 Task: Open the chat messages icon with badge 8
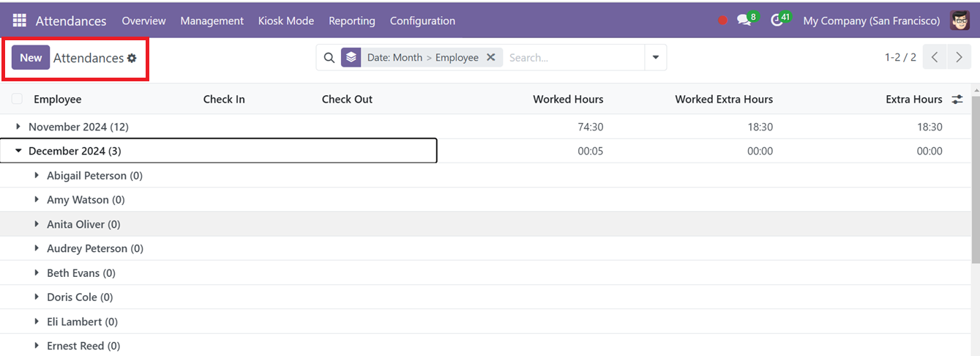point(746,20)
